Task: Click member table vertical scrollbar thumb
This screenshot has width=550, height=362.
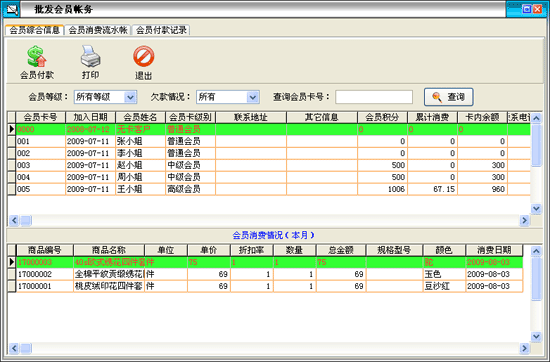Action: click(x=536, y=145)
